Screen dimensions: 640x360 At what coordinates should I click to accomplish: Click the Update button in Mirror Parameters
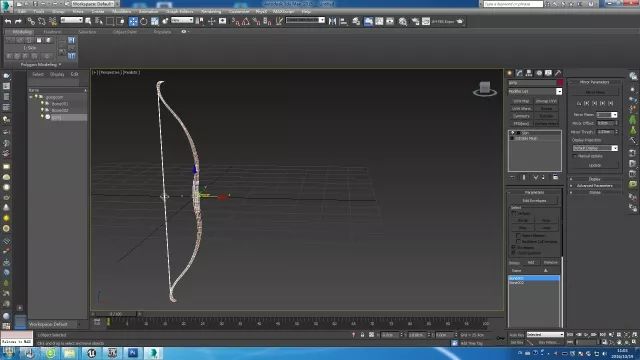point(595,165)
